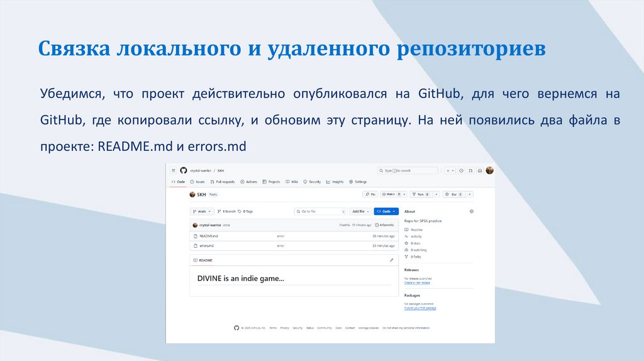
Task: Select the Code tab
Action: click(178, 182)
